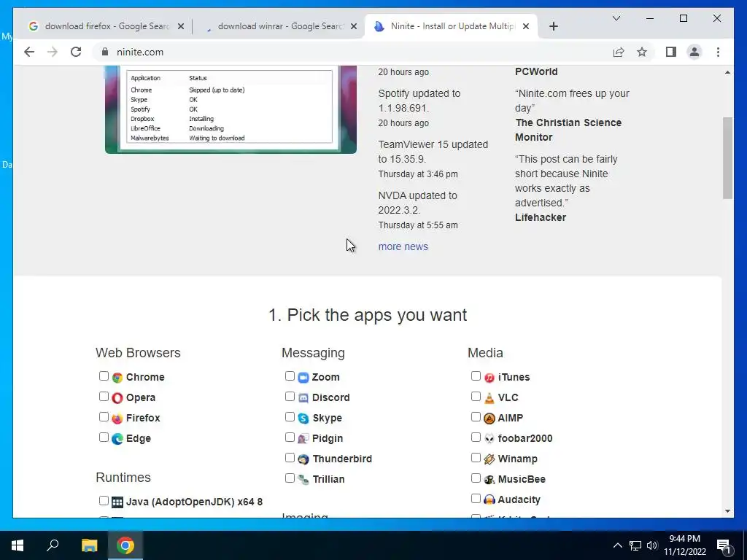Close the download firefox tab
This screenshot has height=560, width=747.
pyautogui.click(x=181, y=27)
